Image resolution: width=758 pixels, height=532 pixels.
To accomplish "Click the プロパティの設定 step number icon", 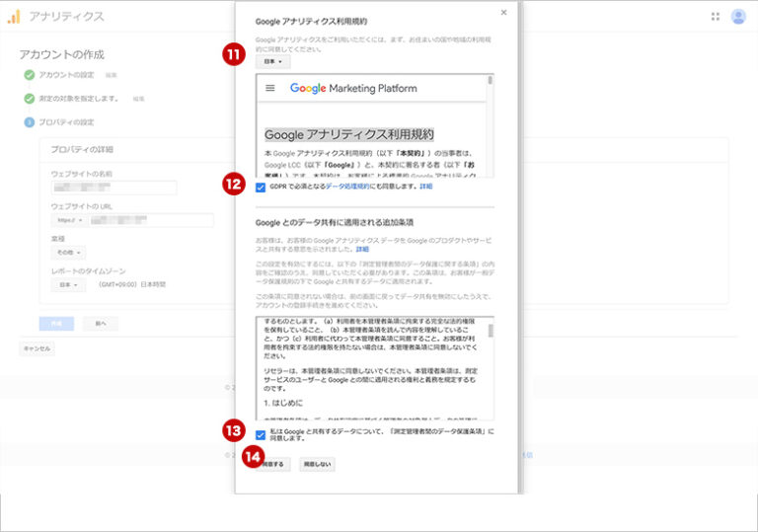I will pos(30,121).
